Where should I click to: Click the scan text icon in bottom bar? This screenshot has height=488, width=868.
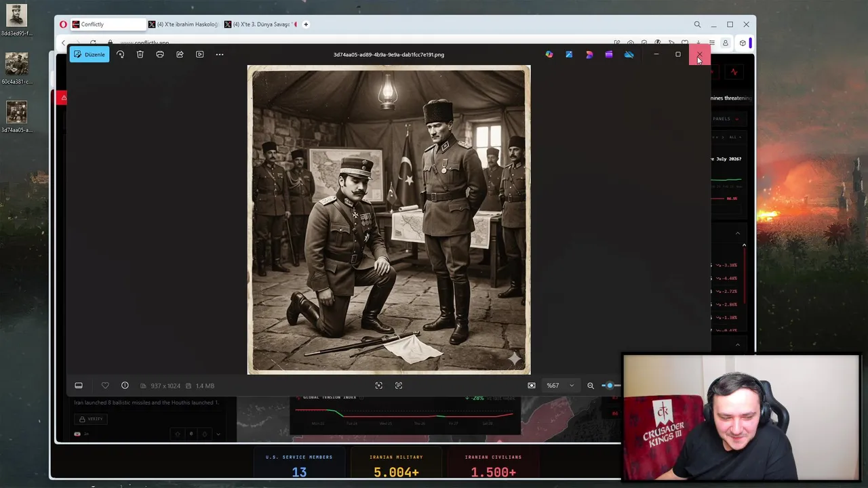click(399, 386)
